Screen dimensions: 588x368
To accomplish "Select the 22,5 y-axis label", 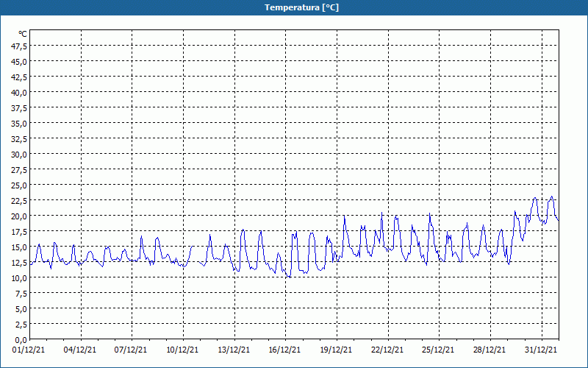I will click(x=20, y=200).
